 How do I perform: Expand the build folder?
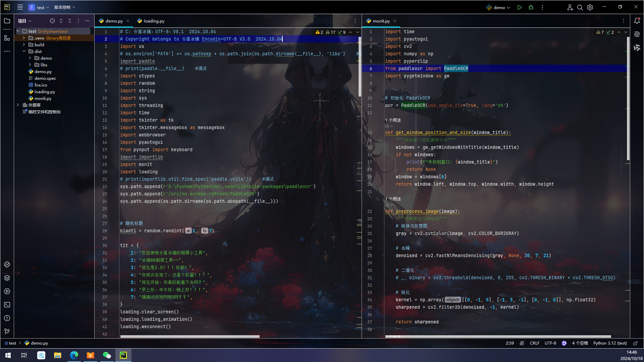[24, 45]
